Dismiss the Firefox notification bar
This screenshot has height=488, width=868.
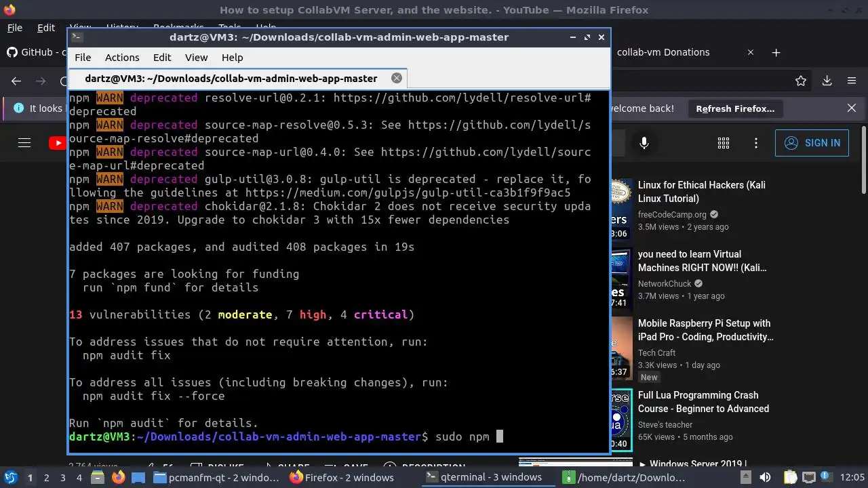tap(852, 108)
